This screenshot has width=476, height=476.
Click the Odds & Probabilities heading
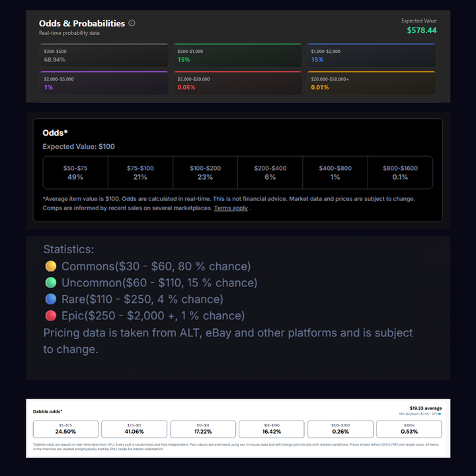(82, 23)
